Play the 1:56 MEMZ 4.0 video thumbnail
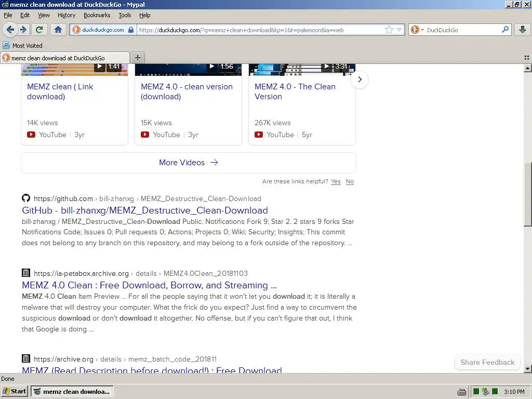 pyautogui.click(x=188, y=69)
